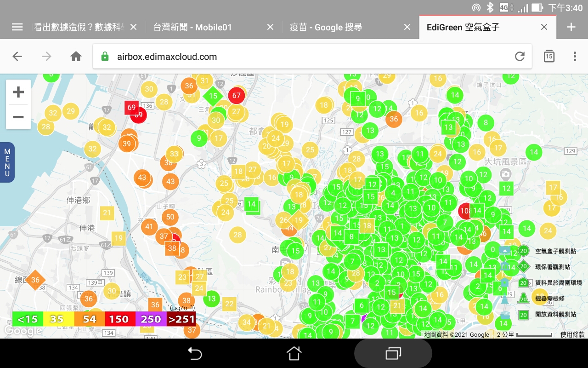Select the orange circle marker 41
This screenshot has width=588, height=368.
point(149,226)
